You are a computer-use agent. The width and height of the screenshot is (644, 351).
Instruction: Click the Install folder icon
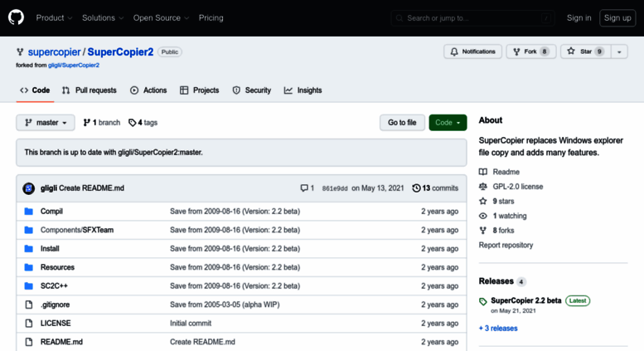coord(28,249)
